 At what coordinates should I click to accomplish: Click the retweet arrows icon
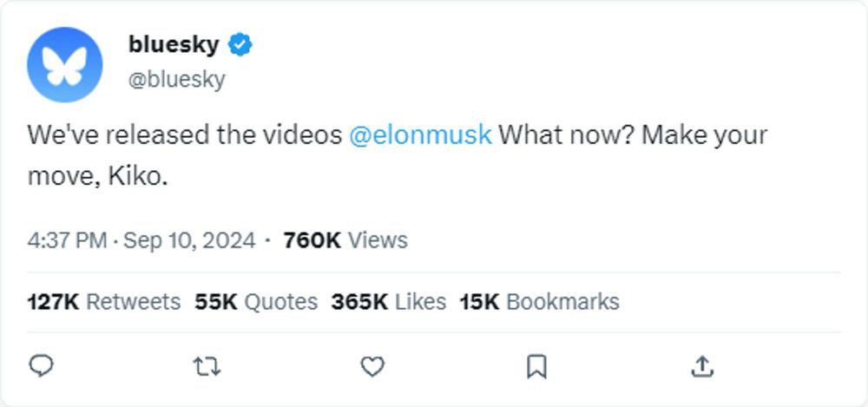click(206, 367)
